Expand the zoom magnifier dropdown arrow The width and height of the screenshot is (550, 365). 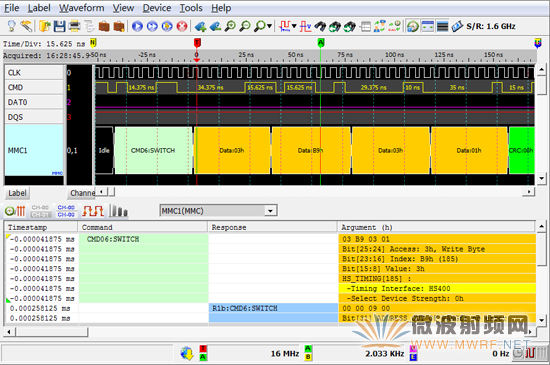[x=269, y=26]
